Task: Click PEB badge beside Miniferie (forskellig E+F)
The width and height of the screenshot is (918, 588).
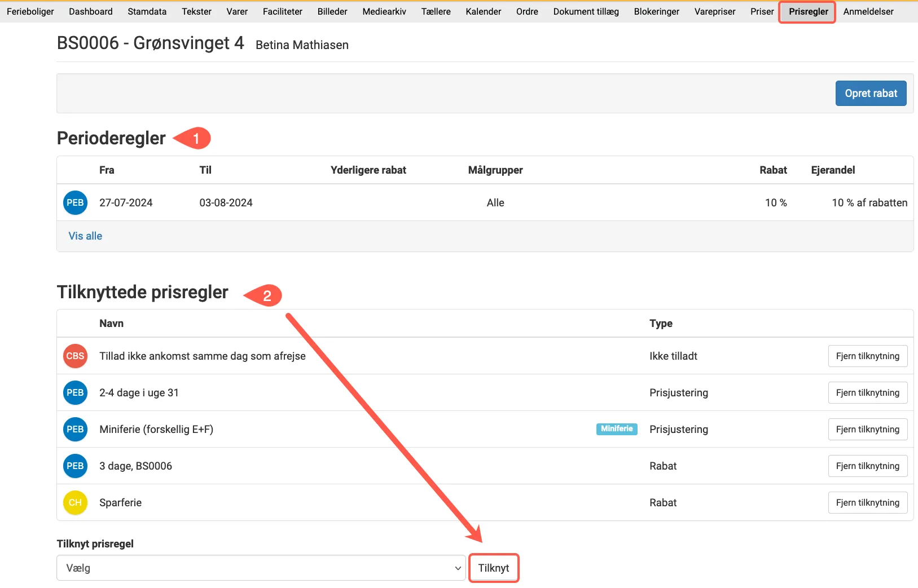Action: (75, 430)
